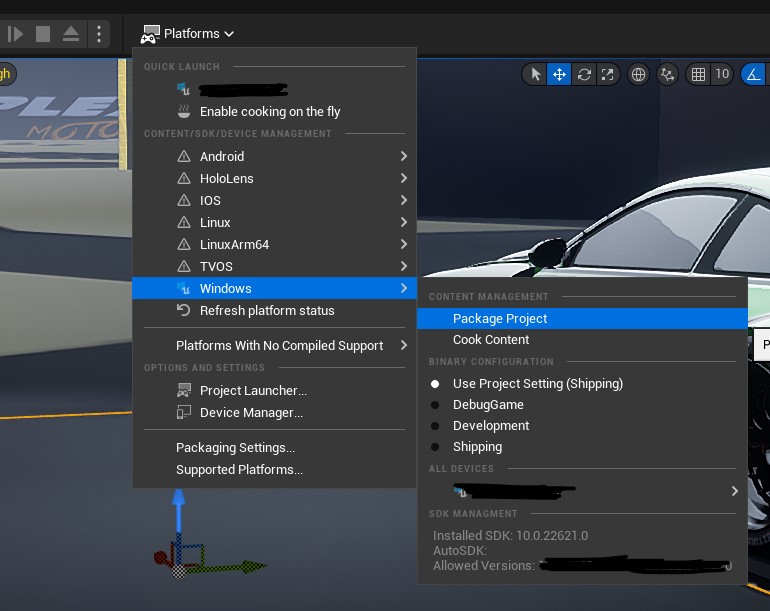Click the Skip/Advance frame playback icon

[15, 34]
